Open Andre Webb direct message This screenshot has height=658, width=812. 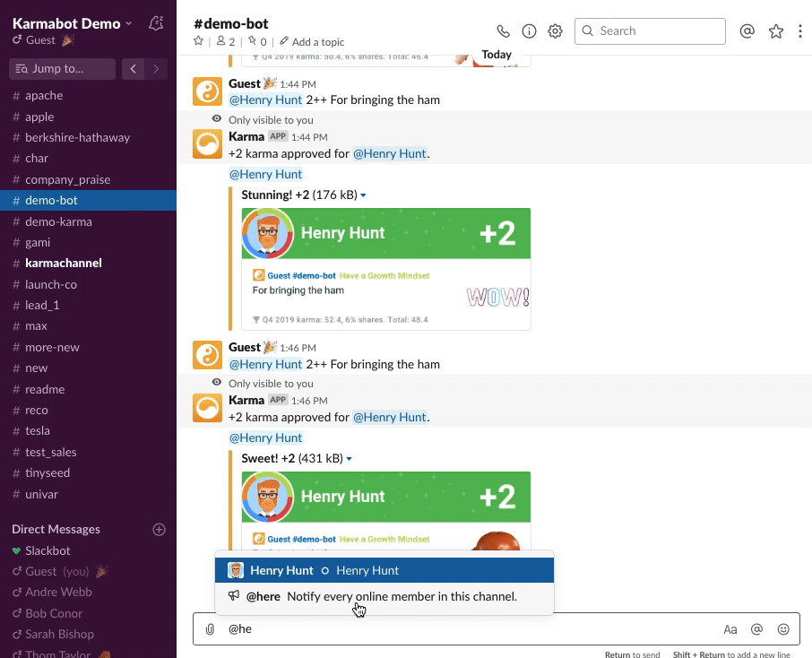coord(88,593)
